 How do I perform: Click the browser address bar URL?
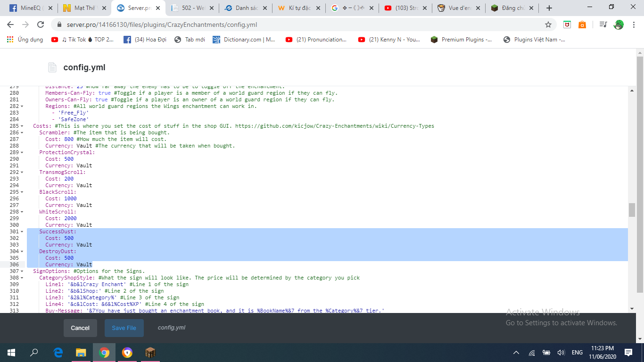(x=161, y=25)
